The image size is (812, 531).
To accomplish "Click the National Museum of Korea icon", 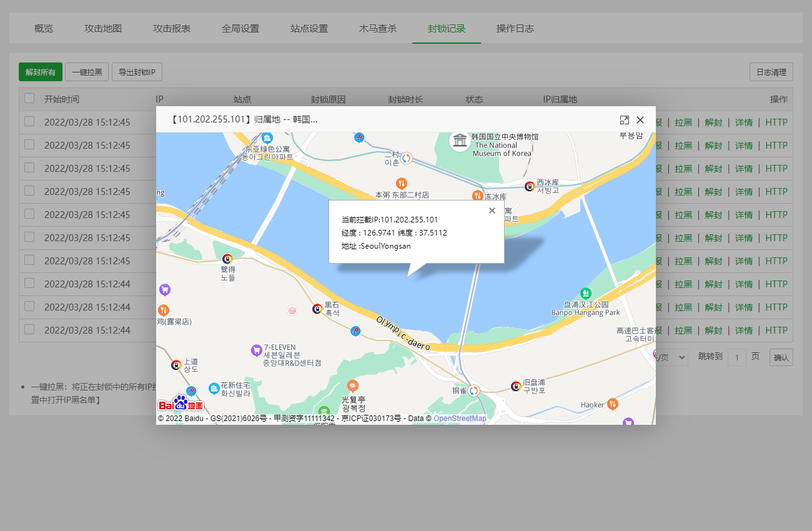I will click(460, 141).
